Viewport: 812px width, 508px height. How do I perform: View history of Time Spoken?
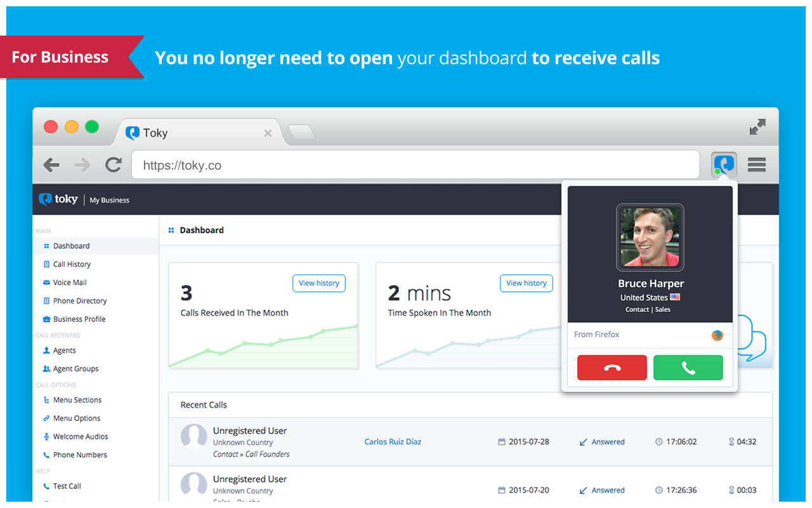527,283
